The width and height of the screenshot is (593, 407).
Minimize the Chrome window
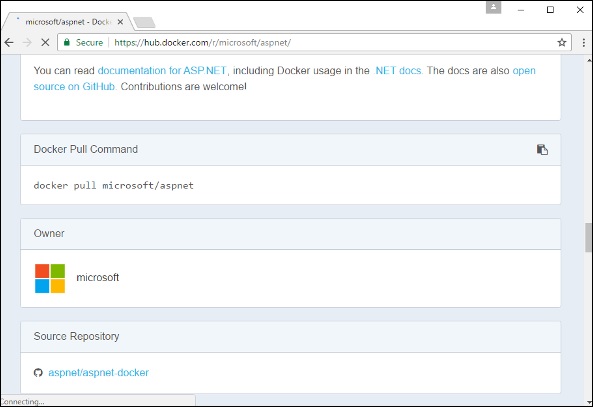[521, 10]
